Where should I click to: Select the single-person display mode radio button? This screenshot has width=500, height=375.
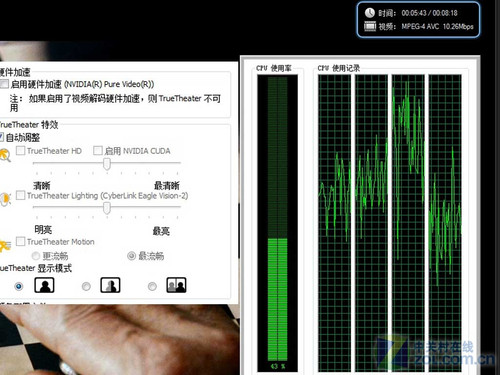(x=19, y=286)
